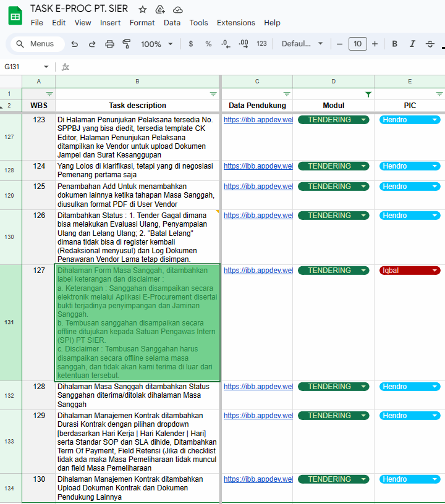Expand the Default font dropdown
The width and height of the screenshot is (445, 504).
click(x=302, y=44)
